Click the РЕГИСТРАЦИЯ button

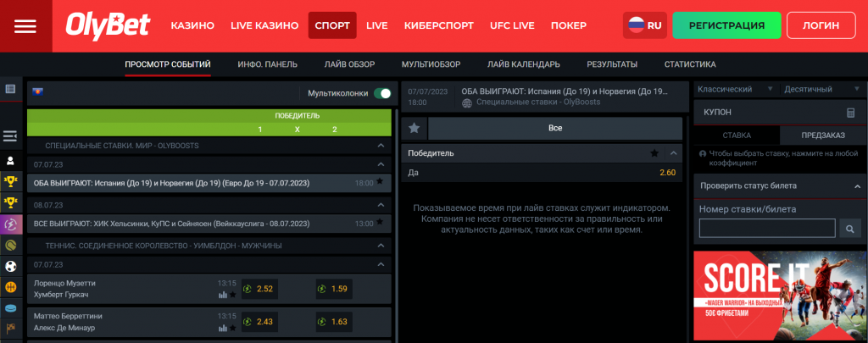(x=726, y=25)
